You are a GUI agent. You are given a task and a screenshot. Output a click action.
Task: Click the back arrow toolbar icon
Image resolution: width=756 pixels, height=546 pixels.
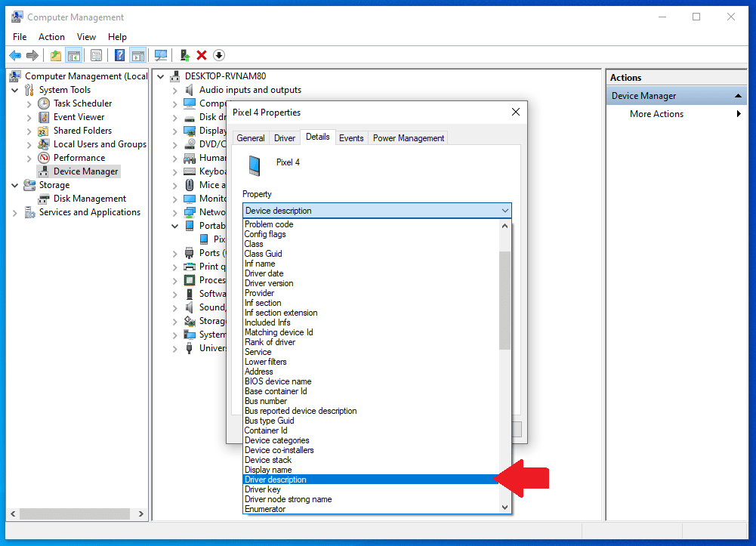tap(15, 55)
